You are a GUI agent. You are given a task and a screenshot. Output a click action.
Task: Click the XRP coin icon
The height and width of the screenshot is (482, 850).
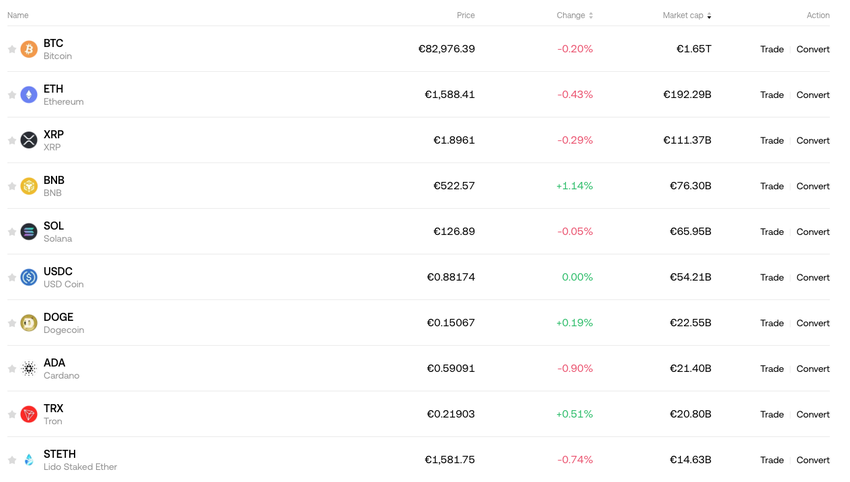[x=29, y=140]
